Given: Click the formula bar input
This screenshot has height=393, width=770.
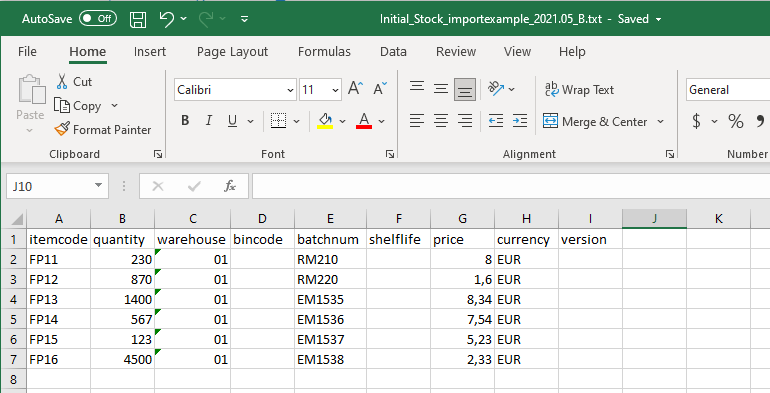Looking at the screenshot, I should (x=511, y=186).
